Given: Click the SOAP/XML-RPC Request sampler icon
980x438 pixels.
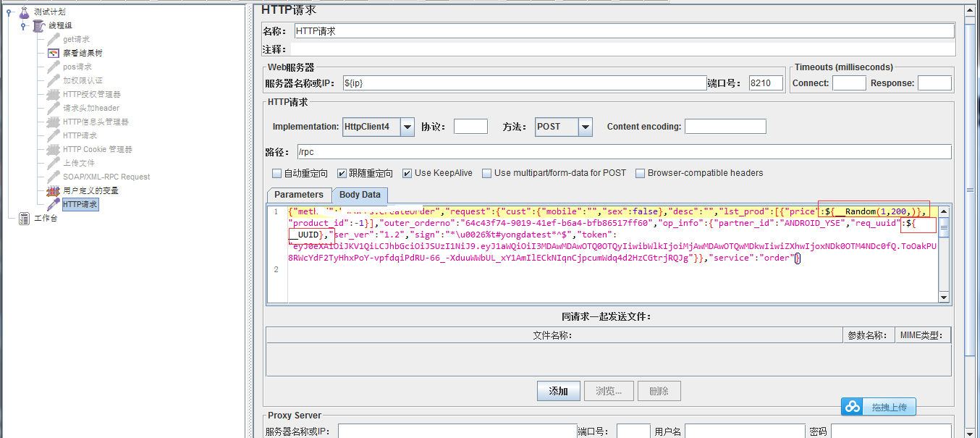Looking at the screenshot, I should (54, 177).
